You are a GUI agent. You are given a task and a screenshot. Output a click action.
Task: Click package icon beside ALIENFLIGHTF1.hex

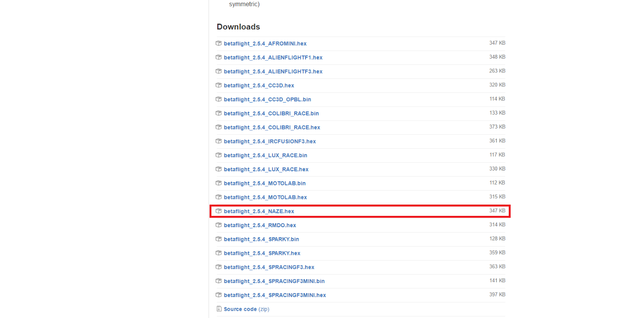click(x=219, y=57)
